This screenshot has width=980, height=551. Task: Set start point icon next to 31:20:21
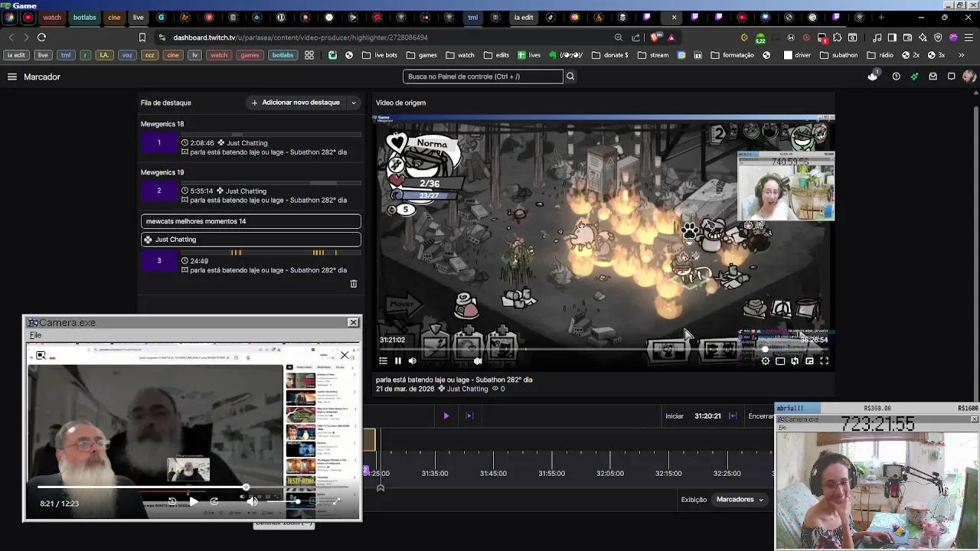tap(733, 416)
